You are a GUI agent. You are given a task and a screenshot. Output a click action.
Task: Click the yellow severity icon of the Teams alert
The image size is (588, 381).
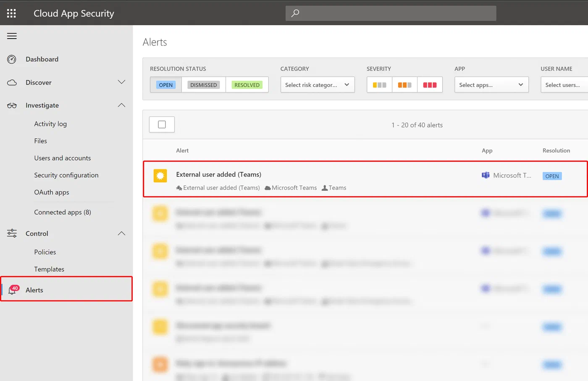pyautogui.click(x=160, y=176)
